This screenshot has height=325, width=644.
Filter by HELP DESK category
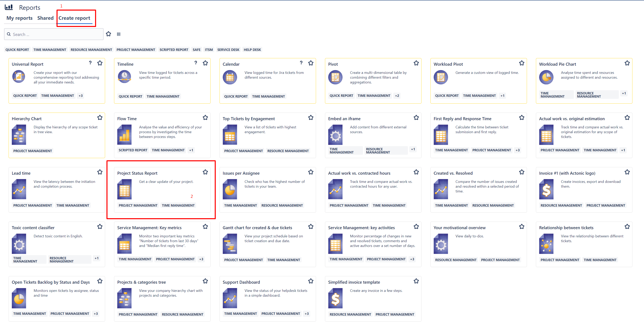pyautogui.click(x=252, y=50)
